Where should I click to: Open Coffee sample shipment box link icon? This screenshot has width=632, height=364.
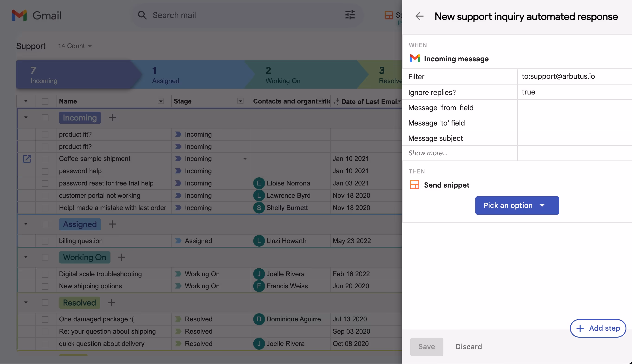pos(27,159)
